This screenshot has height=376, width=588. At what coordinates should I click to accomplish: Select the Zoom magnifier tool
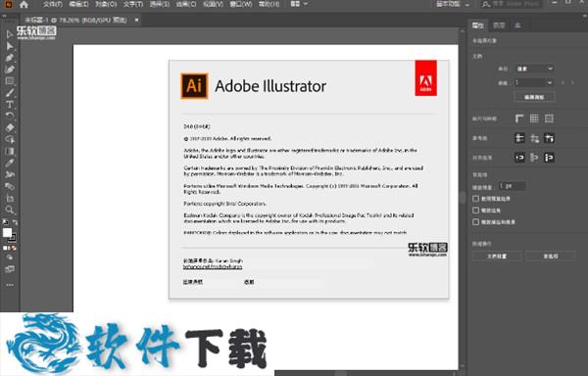coord(10,210)
